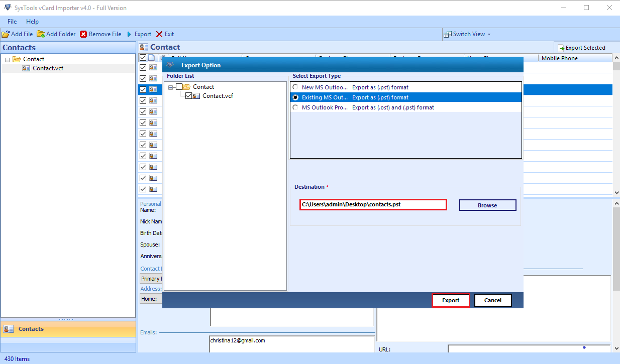
Task: Click the red X Exit toolbar icon
Action: 159,34
